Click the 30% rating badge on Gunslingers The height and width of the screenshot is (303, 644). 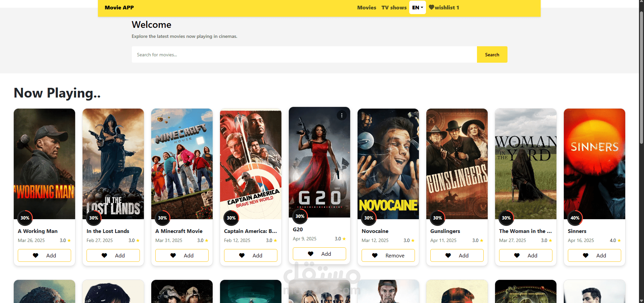coord(437,218)
